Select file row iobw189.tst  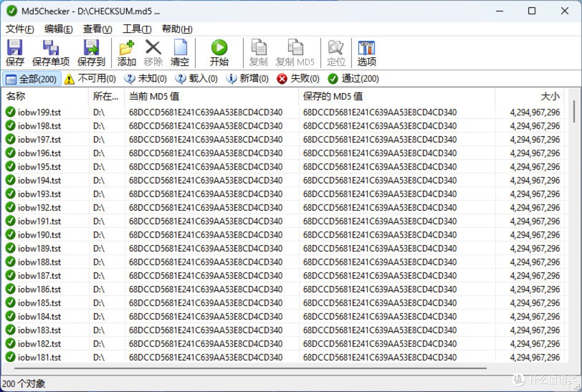point(285,248)
